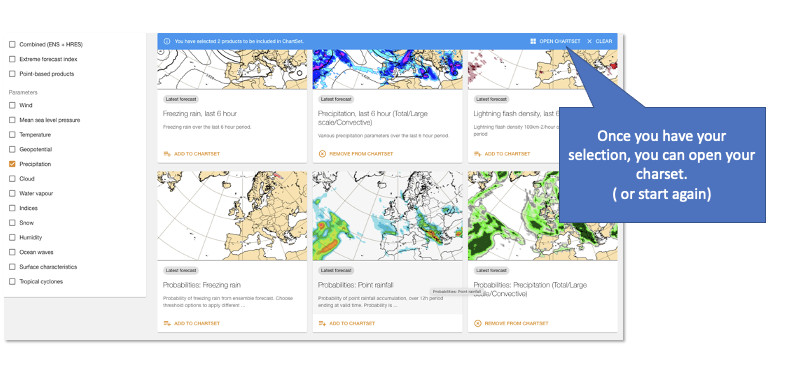Click add-to-chartset icon under Freezing rain last 6 hour
The width and height of the screenshot is (797, 375).
pyautogui.click(x=167, y=153)
